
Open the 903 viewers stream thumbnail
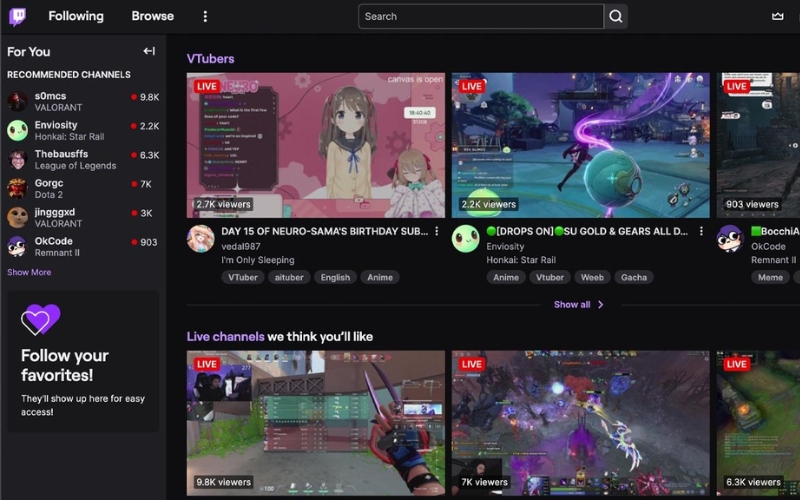coord(758,145)
